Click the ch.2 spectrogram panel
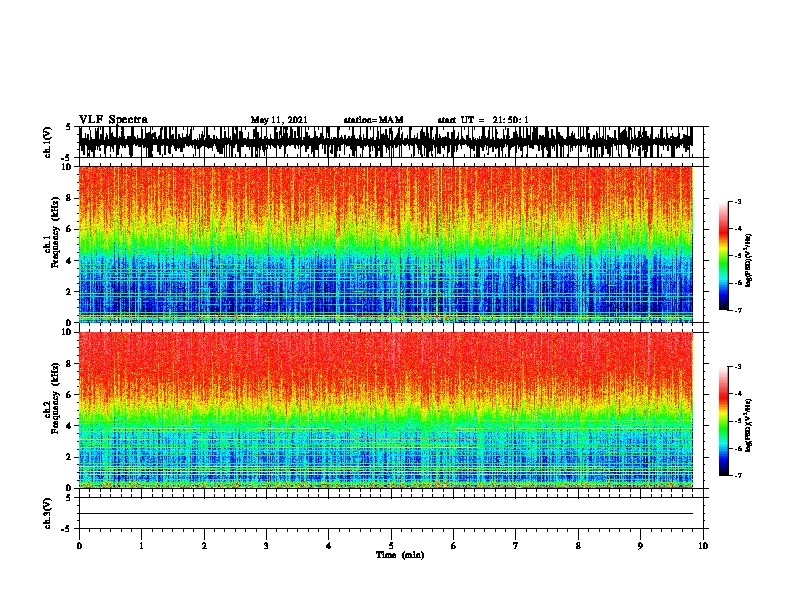Image resolution: width=792 pixels, height=612 pixels. [x=386, y=410]
